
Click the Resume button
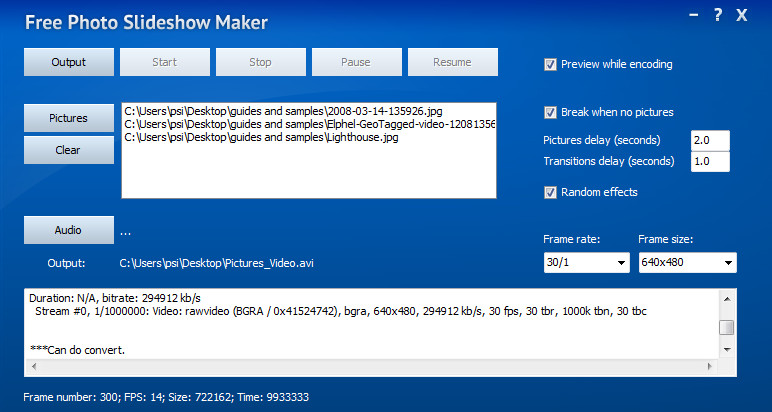click(452, 62)
